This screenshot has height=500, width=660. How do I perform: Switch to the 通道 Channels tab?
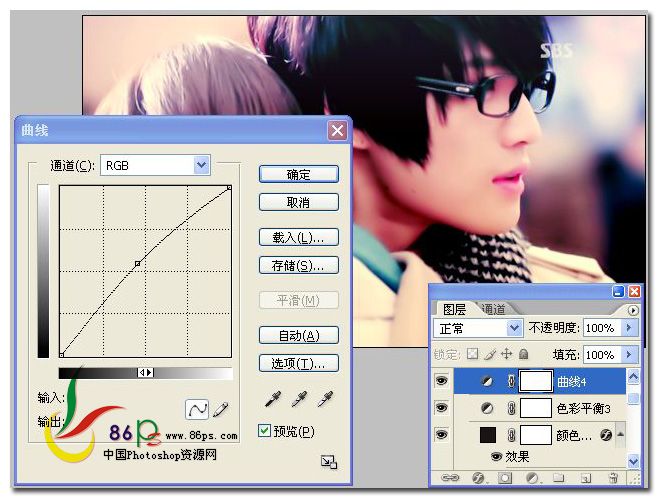[493, 309]
